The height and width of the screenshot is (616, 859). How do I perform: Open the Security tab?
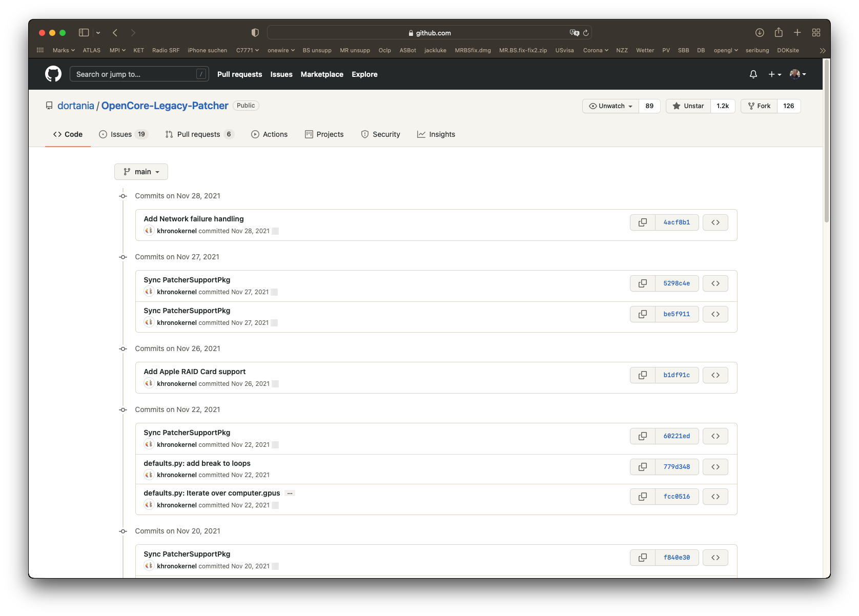[380, 134]
